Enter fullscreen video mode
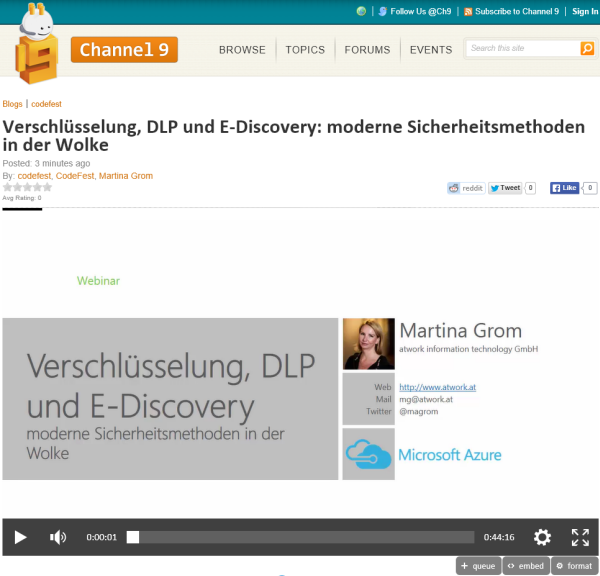The width and height of the screenshot is (600, 576). click(x=580, y=537)
